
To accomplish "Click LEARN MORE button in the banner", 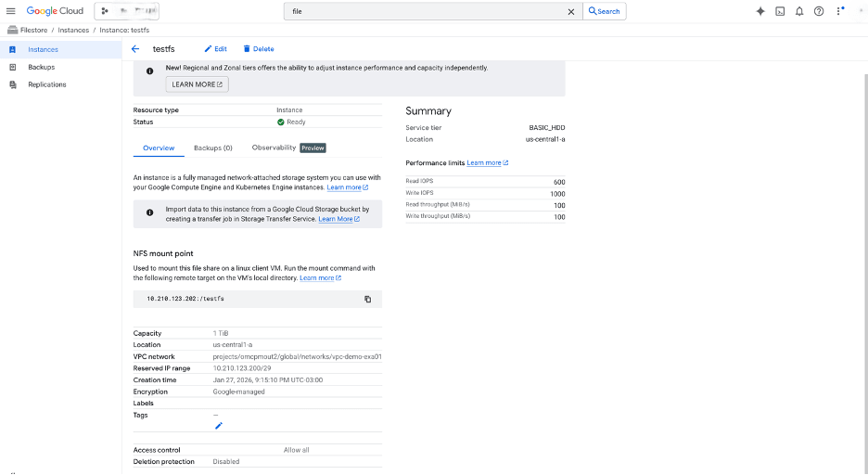I will 198,84.
